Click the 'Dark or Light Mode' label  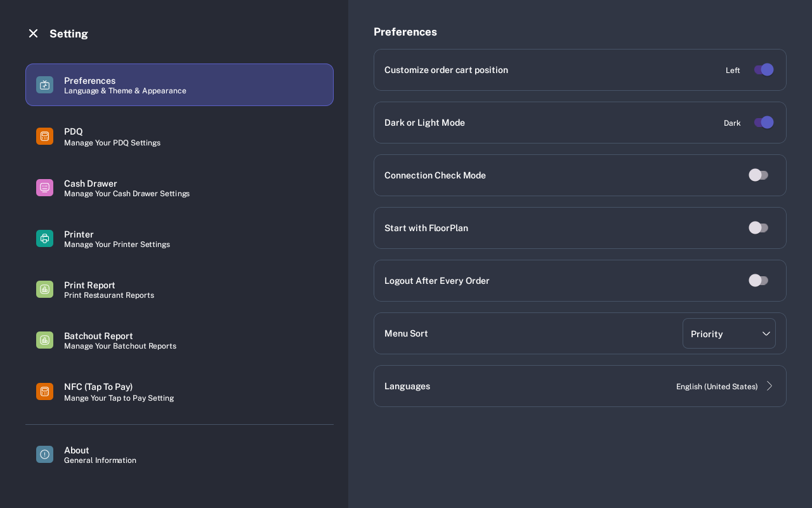424,123
